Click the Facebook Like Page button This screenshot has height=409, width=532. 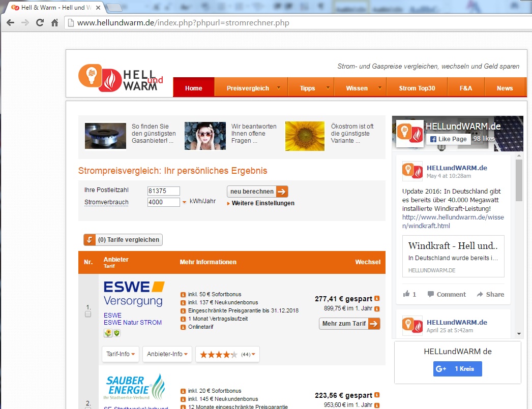tap(448, 139)
